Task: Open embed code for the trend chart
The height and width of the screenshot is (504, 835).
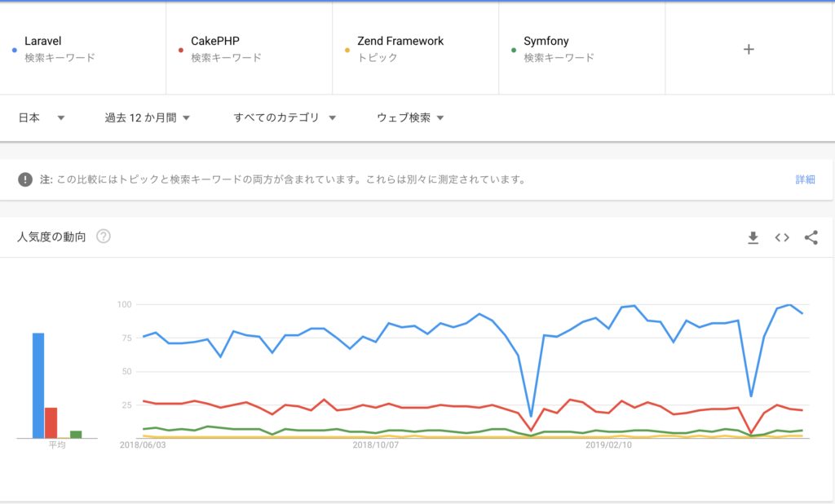Action: click(x=782, y=237)
